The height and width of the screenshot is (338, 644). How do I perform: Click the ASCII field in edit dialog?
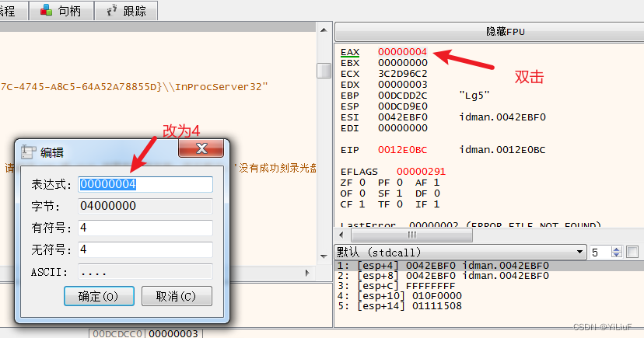coord(145,271)
